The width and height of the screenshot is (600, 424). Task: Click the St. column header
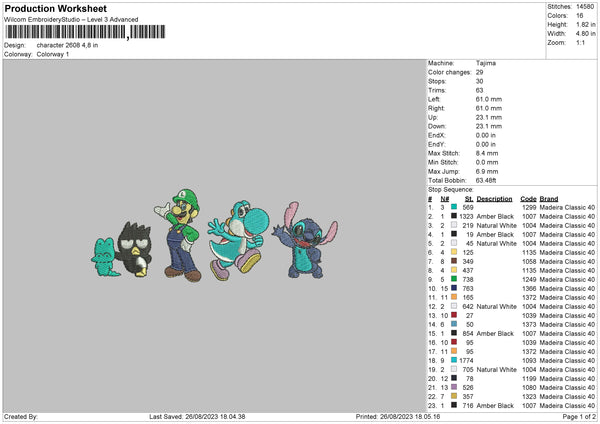click(469, 199)
